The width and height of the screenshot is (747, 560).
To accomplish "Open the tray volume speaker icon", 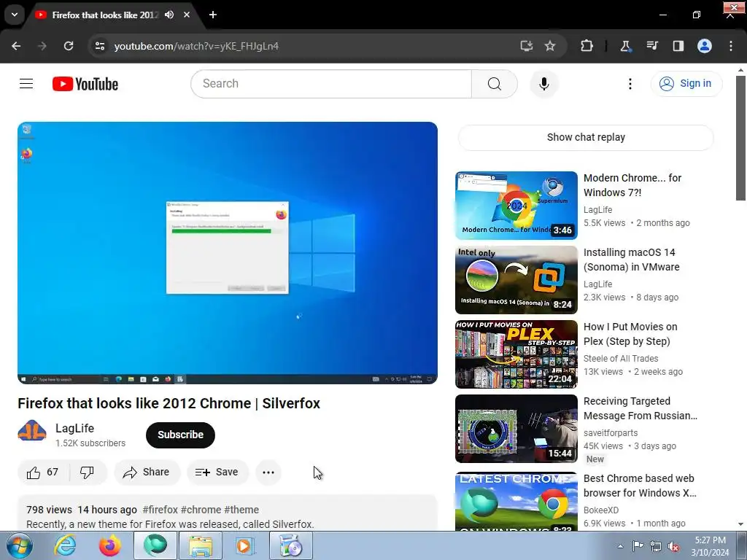I will 673,546.
